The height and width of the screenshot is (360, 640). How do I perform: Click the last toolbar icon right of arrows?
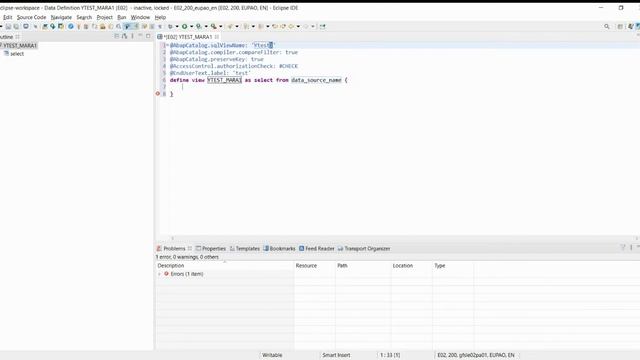coord(322,27)
